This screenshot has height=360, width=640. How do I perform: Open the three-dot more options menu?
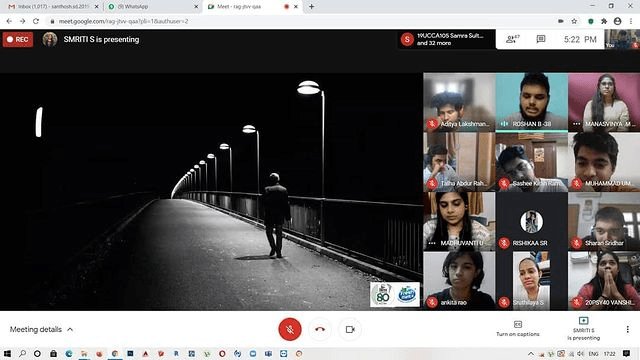click(x=627, y=329)
